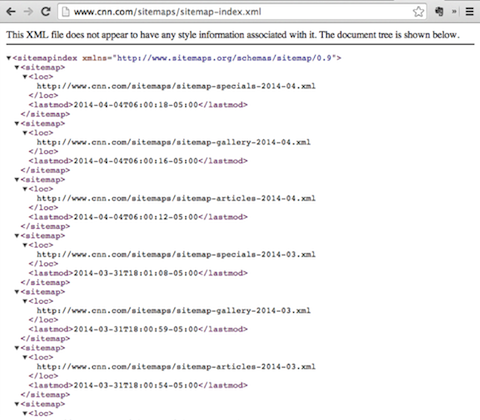Show hidden extensions with the chevron
The width and height of the screenshot is (480, 420).
(x=454, y=12)
